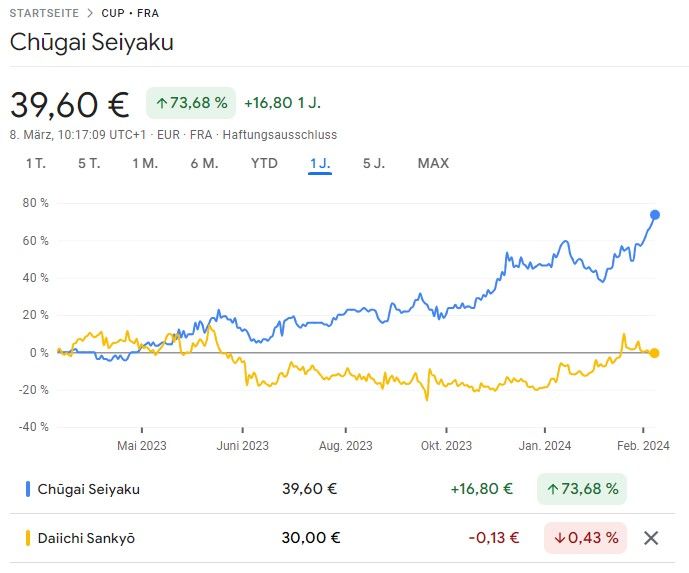Click the yellow endpoint dot on chart
Image resolution: width=689 pixels, height=573 pixels.
click(654, 353)
